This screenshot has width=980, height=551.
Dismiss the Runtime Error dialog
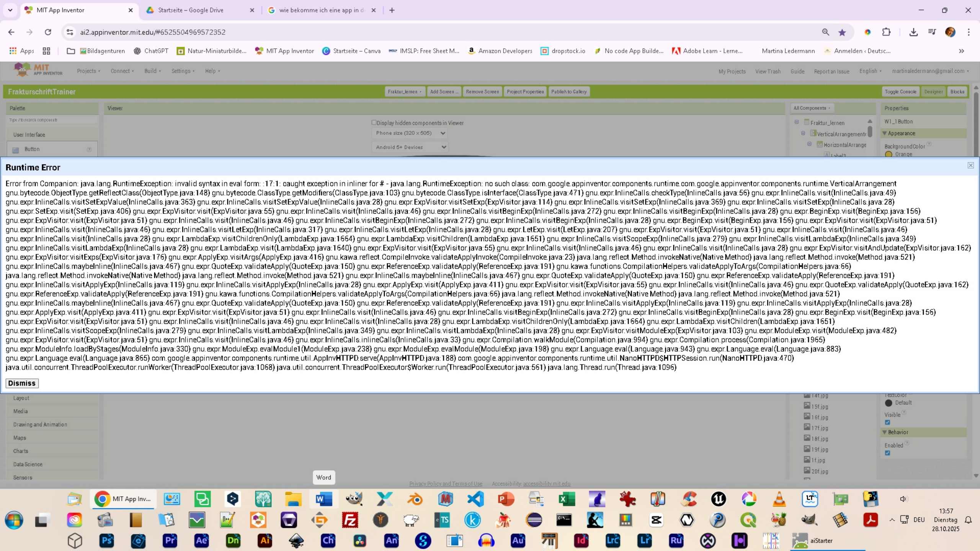point(22,383)
